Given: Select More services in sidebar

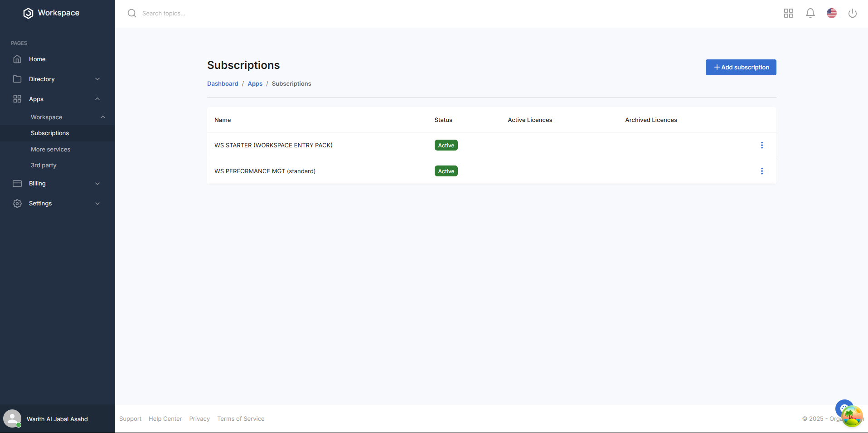Looking at the screenshot, I should click(x=51, y=149).
